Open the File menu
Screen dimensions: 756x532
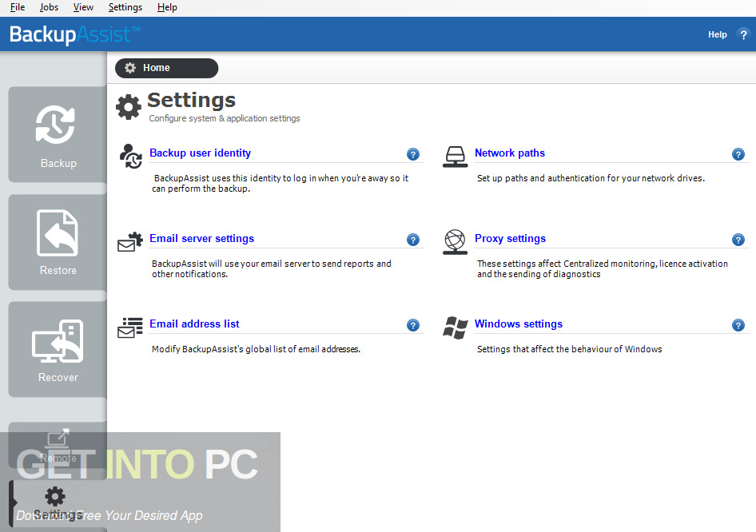point(18,7)
